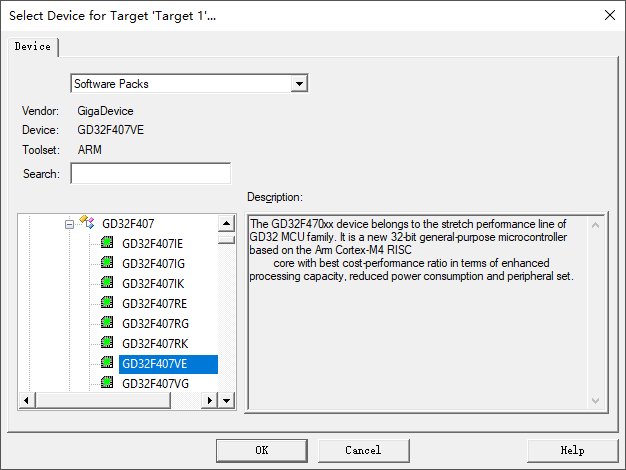Select GD32F407RK device
Viewport: 626px width, 470px height.
click(x=155, y=343)
